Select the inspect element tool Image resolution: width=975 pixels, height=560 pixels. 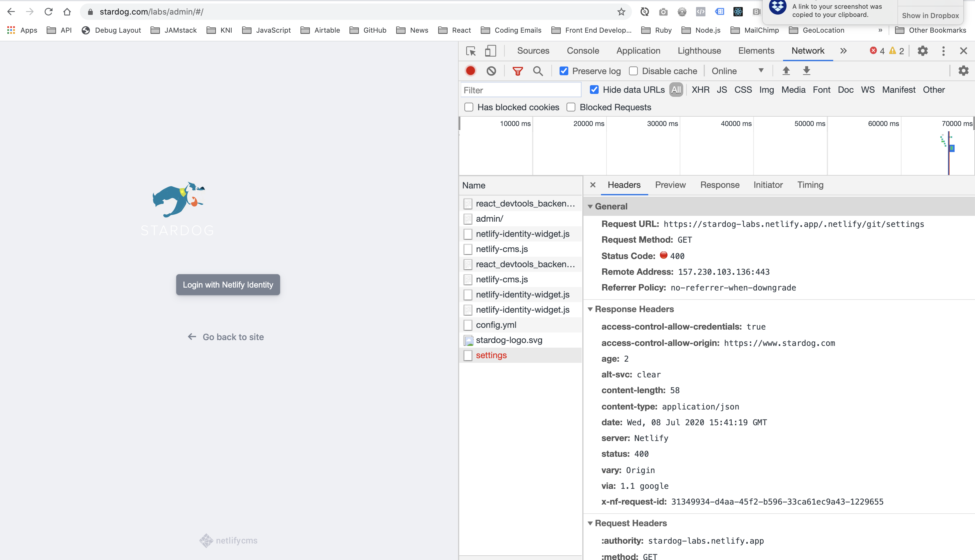click(471, 50)
